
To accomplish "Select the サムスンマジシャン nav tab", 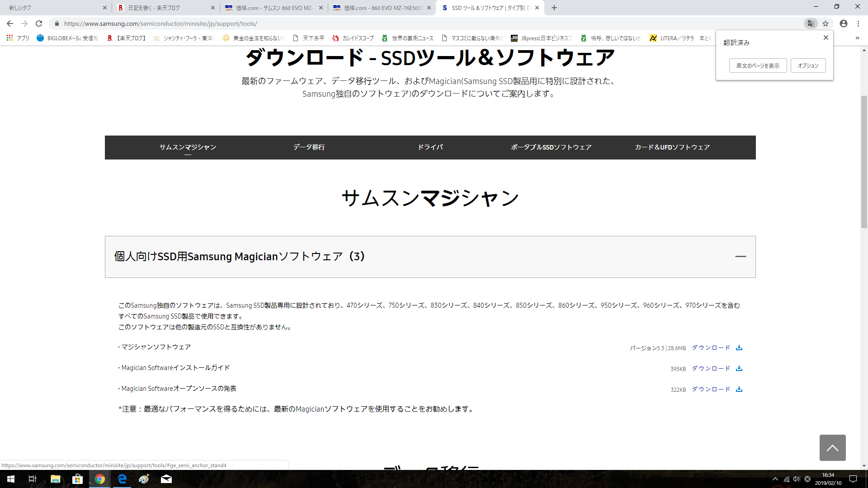I will 188,147.
